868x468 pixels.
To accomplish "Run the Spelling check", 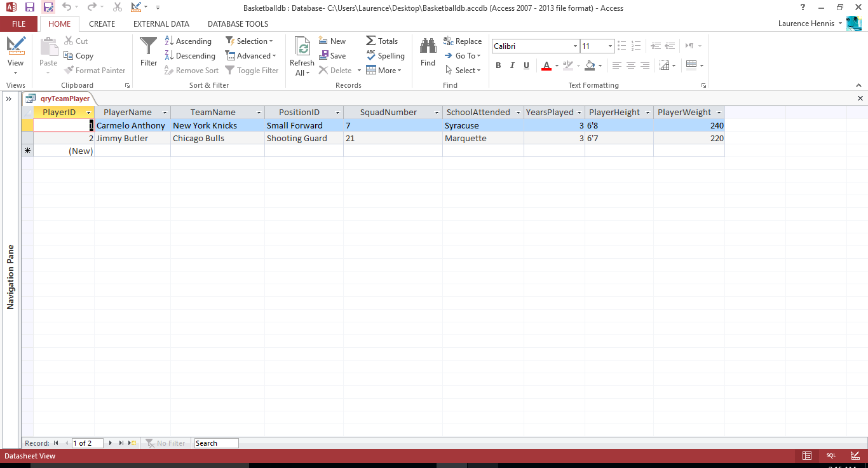I will [x=385, y=56].
